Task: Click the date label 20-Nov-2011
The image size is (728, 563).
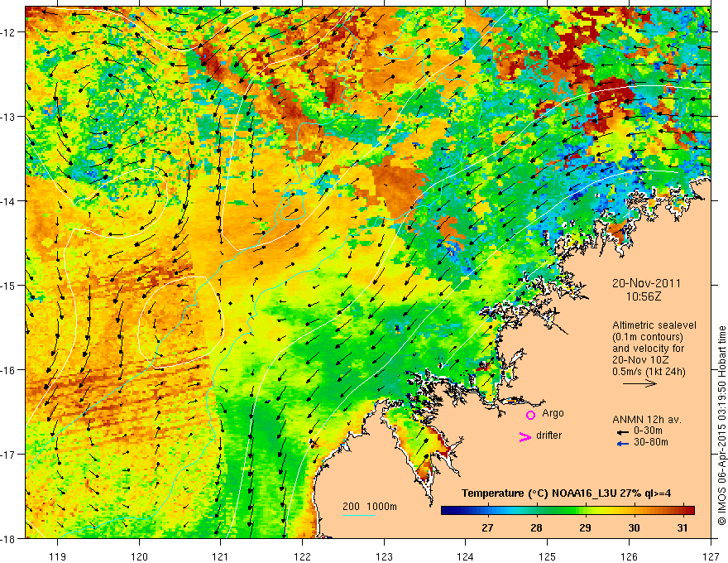Action: point(646,283)
